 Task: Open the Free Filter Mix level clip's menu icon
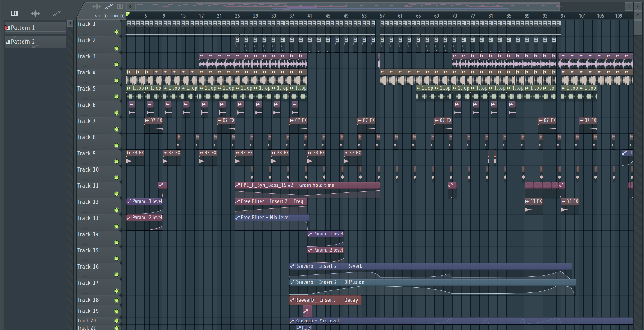(237, 218)
